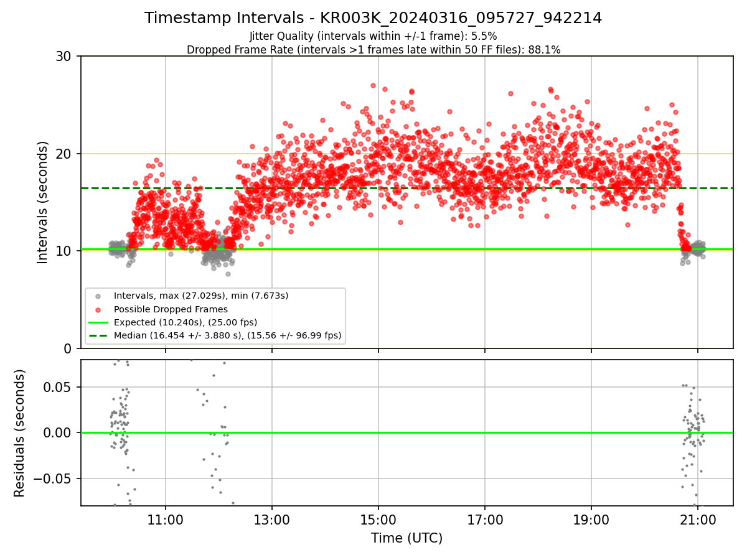
Task: Click the '11:00' x-axis tick label
Action: click(166, 520)
